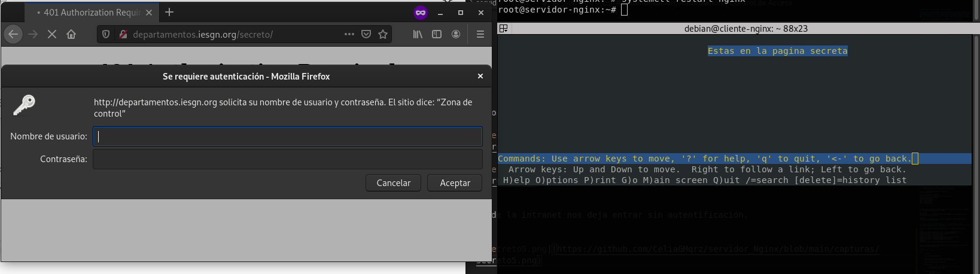Toggle the sidebar view

point(437,34)
